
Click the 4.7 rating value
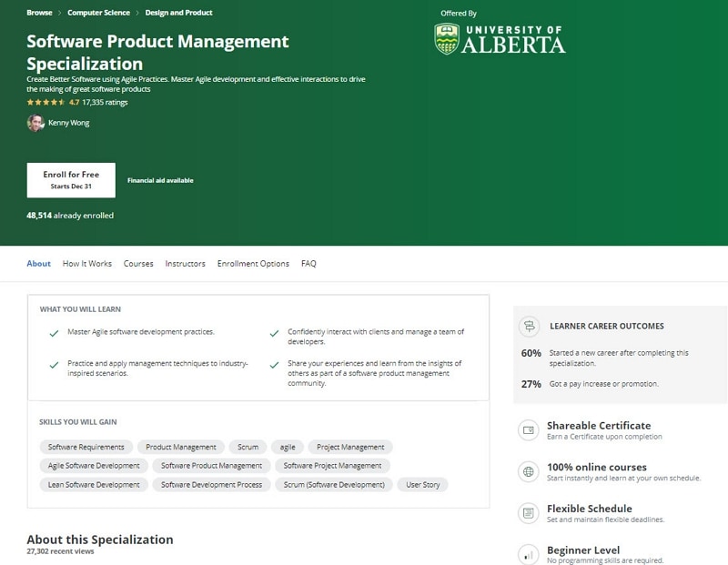click(x=75, y=102)
